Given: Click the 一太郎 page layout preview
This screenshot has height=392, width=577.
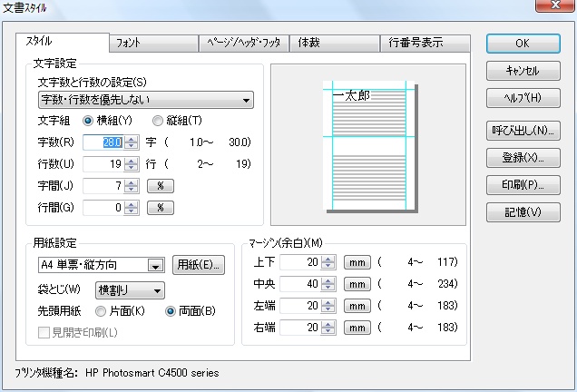Looking at the screenshot, I should pyautogui.click(x=369, y=146).
